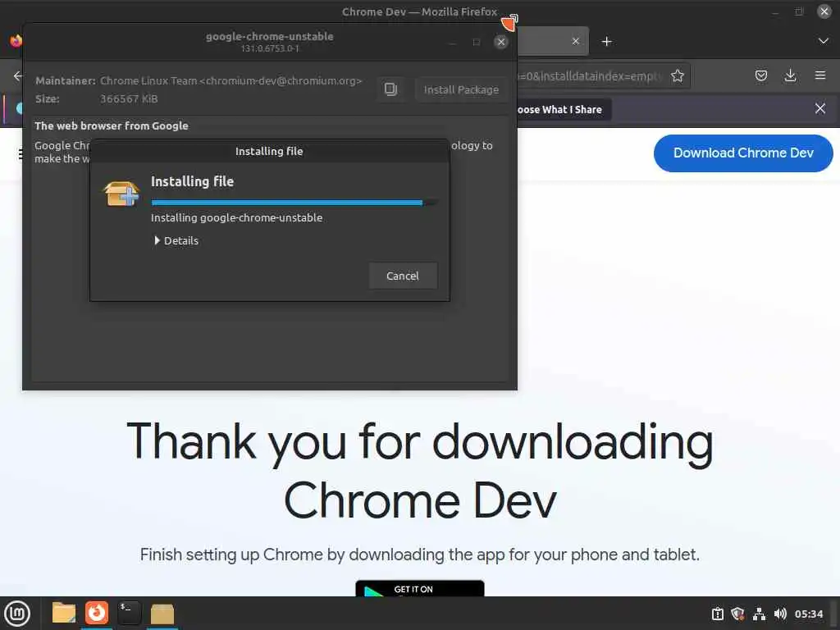The height and width of the screenshot is (630, 840).
Task: Open Firefox Pocket save icon
Action: click(760, 75)
